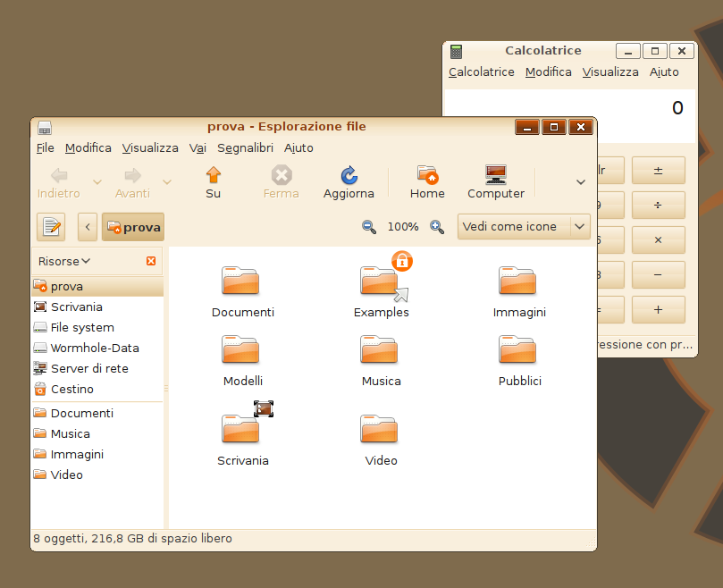Select Scrivania in the sidebar
This screenshot has width=723, height=588.
(97, 307)
